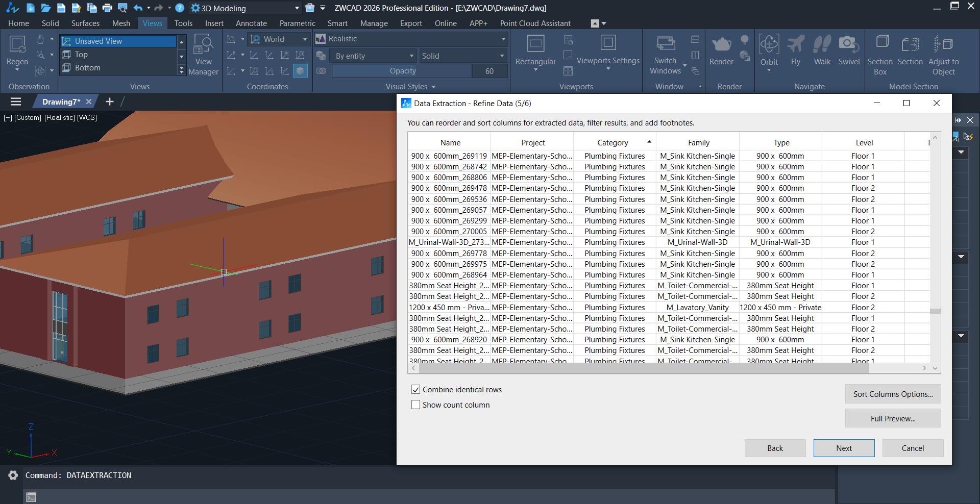This screenshot has width=980, height=504.
Task: Start Walk navigation mode
Action: 822,45
